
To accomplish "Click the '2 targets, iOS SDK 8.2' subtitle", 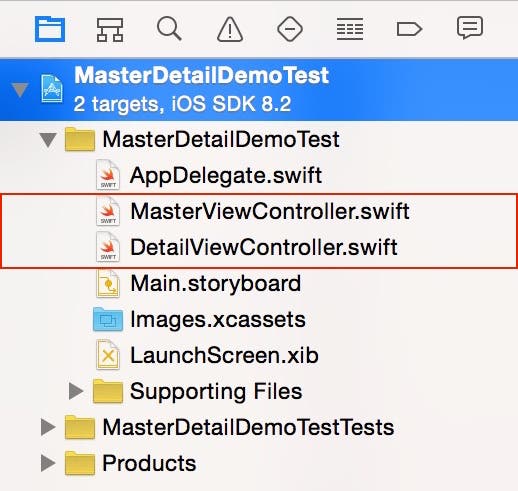I will click(x=182, y=104).
